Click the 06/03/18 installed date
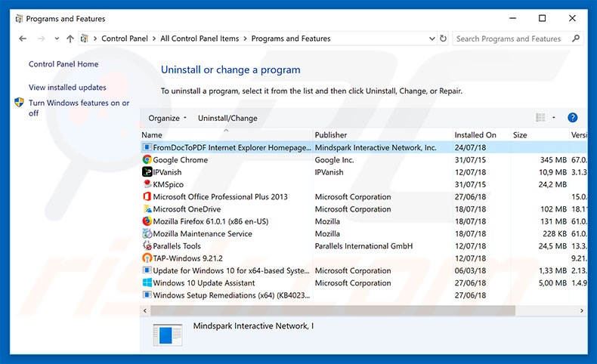597x364 pixels. (x=470, y=270)
